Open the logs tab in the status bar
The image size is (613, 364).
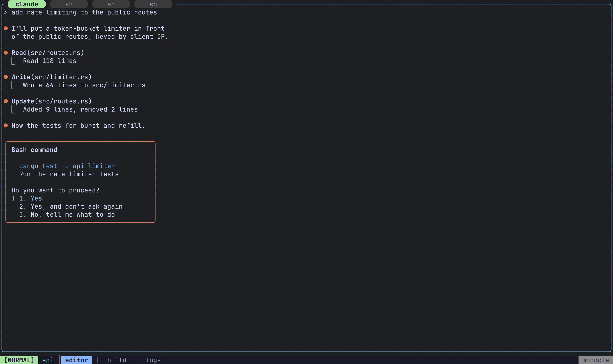pos(153,360)
